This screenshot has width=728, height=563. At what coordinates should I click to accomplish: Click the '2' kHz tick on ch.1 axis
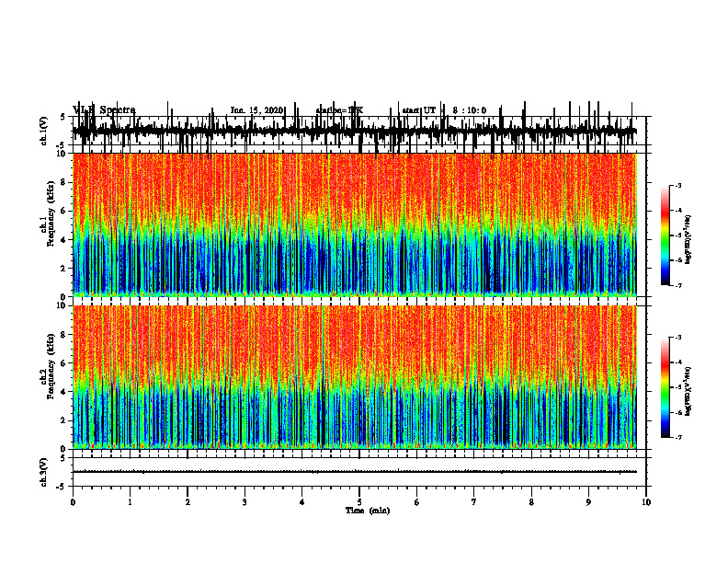click(64, 269)
